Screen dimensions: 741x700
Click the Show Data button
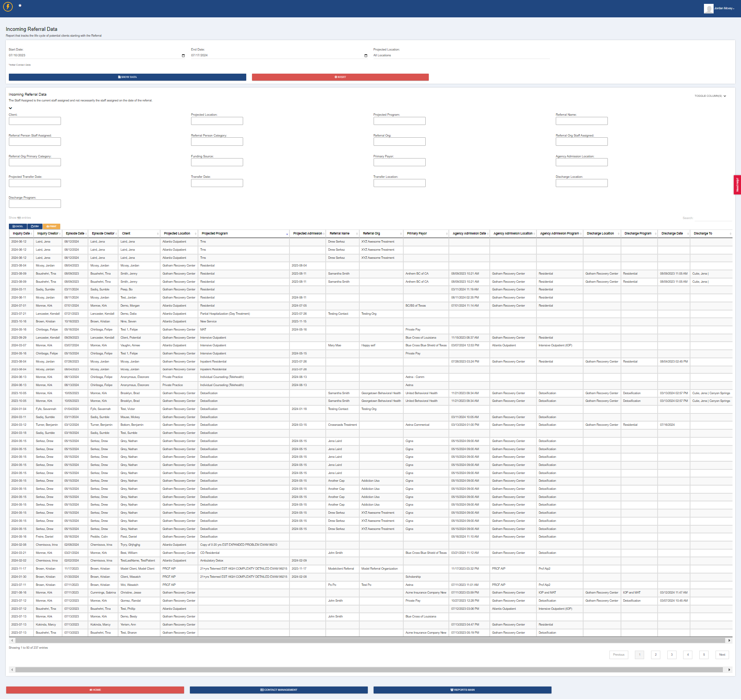point(127,77)
